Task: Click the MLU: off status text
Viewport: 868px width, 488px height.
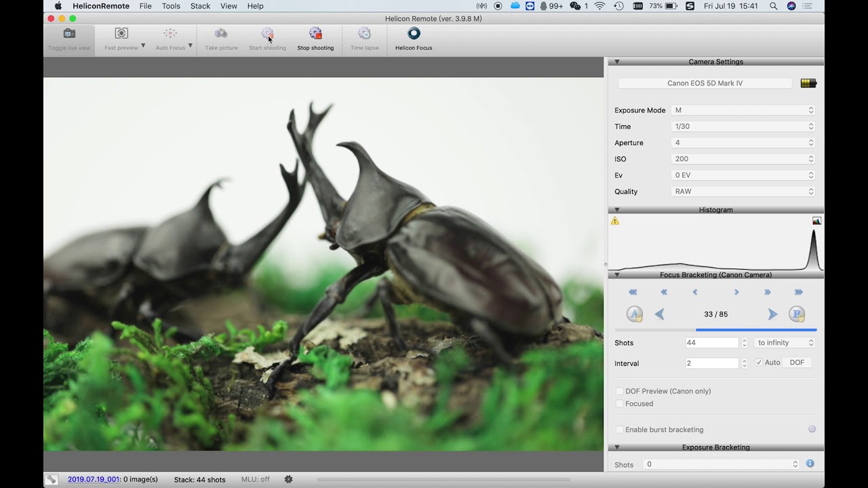Action: pyautogui.click(x=255, y=479)
